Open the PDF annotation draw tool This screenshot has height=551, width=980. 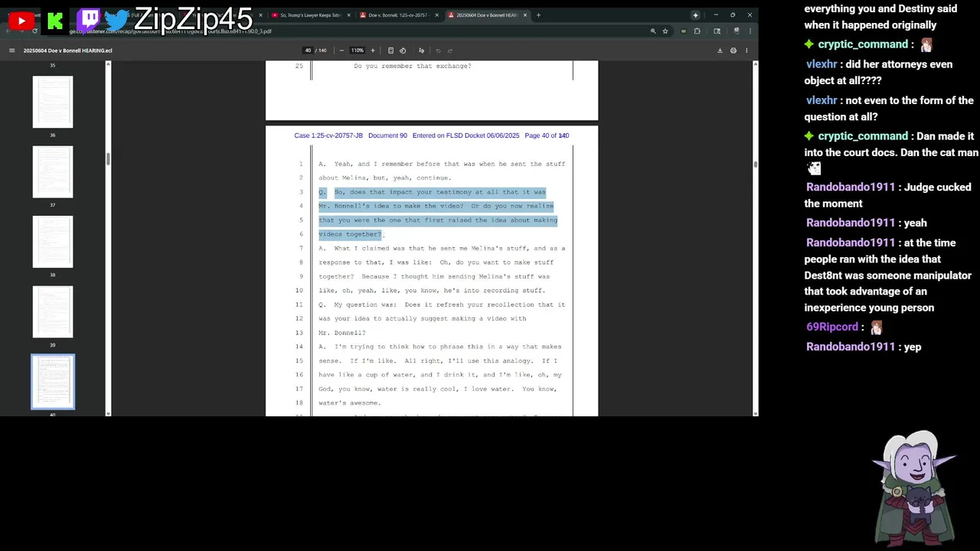421,51
